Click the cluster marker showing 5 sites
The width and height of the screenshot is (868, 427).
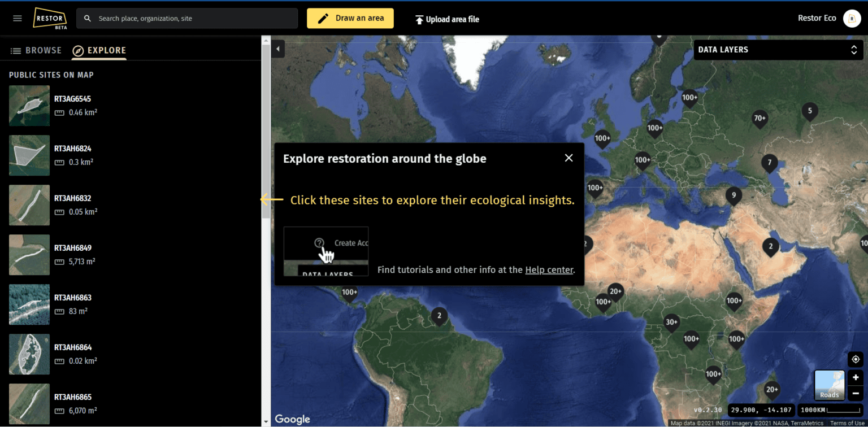(x=810, y=111)
